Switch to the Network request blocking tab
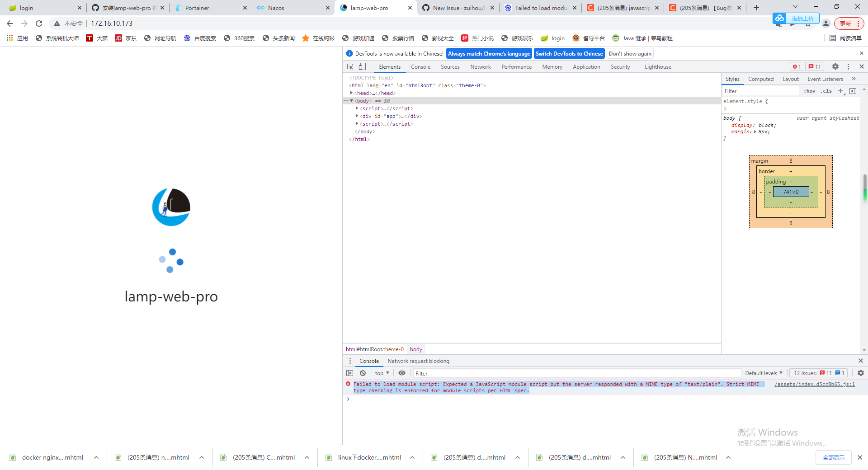 tap(418, 361)
